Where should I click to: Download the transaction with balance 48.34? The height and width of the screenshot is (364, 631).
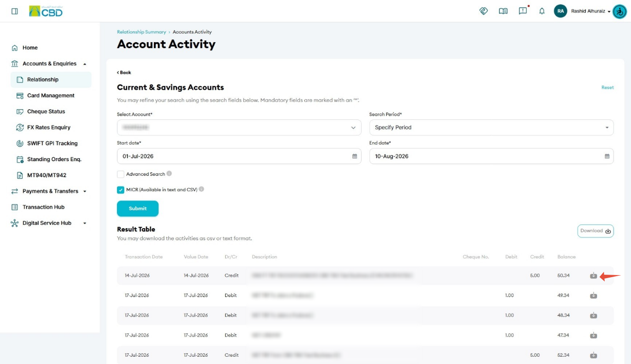(x=593, y=315)
